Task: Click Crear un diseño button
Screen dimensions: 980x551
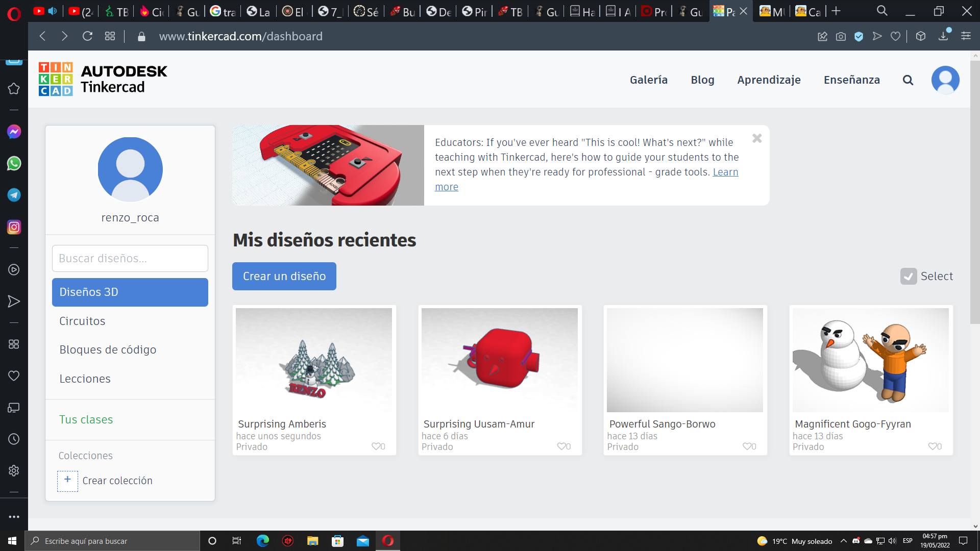Action: [x=284, y=276]
